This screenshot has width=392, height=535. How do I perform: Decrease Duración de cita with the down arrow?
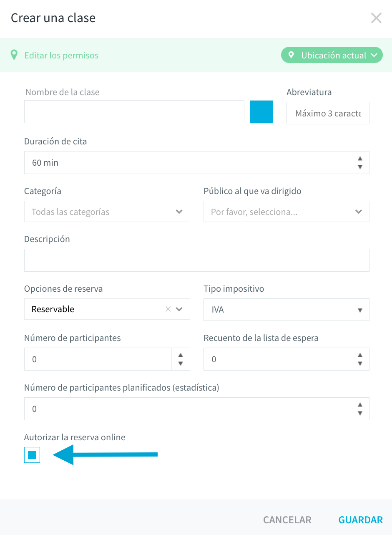[360, 167]
